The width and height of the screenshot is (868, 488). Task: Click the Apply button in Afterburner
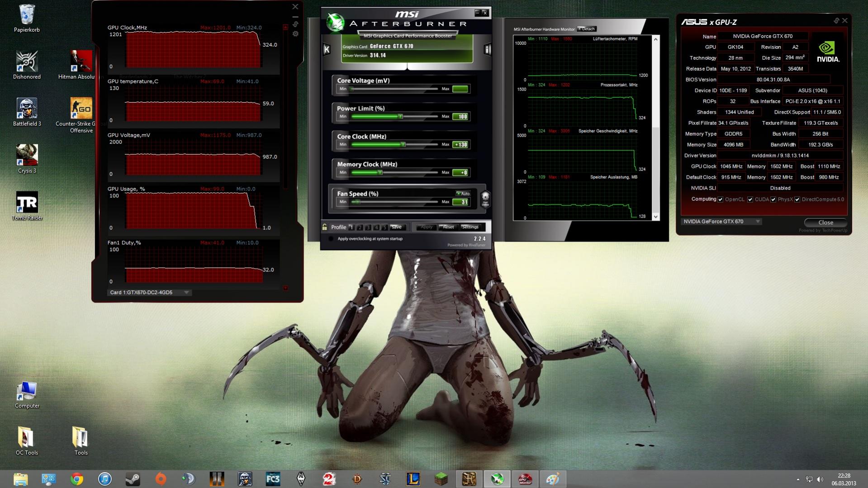coord(426,227)
